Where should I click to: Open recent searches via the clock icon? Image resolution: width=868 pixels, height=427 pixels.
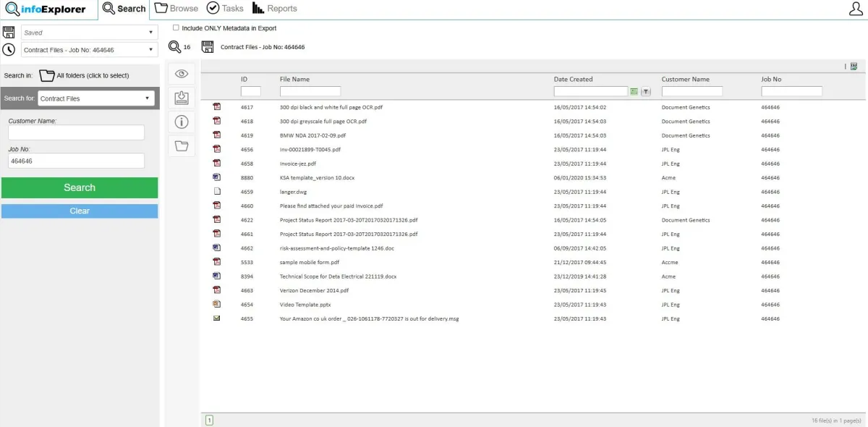pyautogui.click(x=9, y=49)
